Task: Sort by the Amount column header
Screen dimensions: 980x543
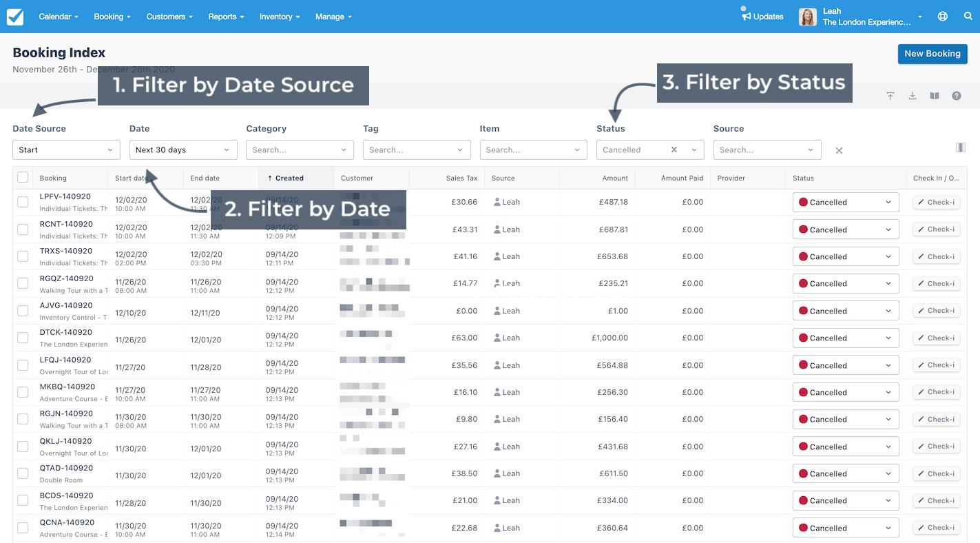Action: point(597,178)
